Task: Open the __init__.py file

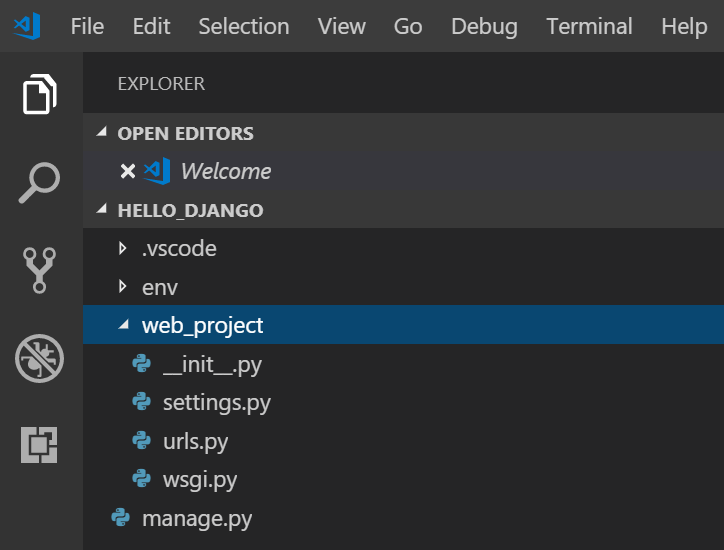Action: 212,365
